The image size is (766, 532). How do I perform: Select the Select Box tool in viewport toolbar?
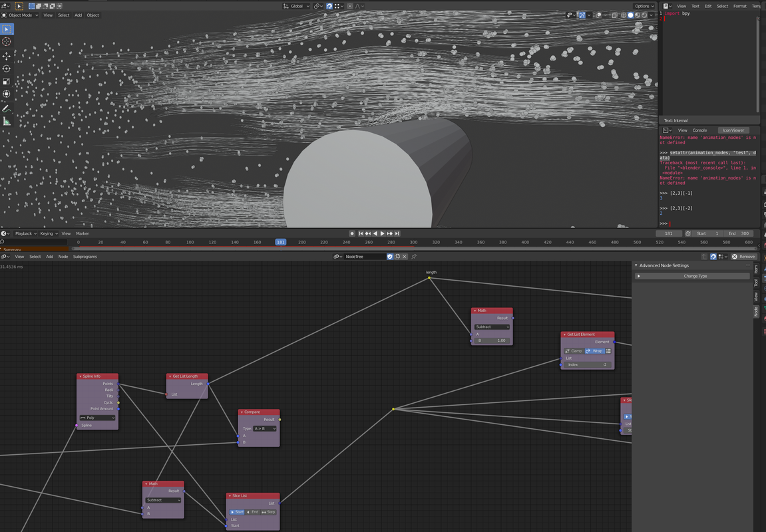coord(7,29)
